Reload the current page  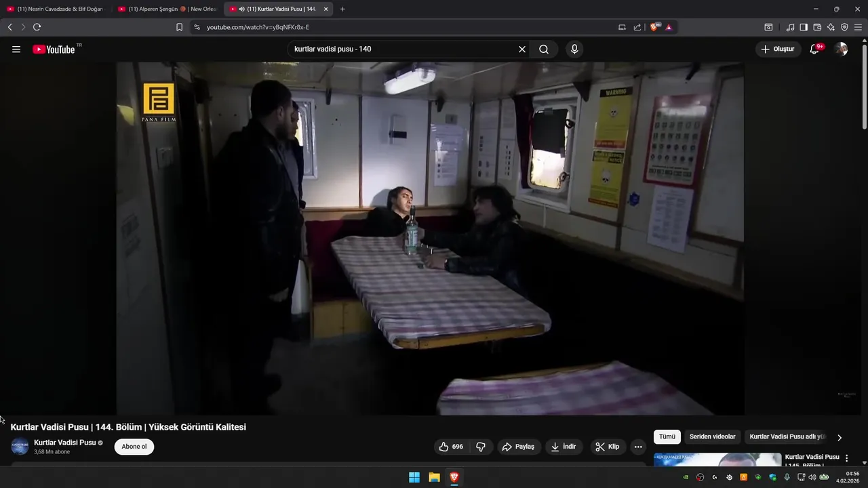pos(37,27)
